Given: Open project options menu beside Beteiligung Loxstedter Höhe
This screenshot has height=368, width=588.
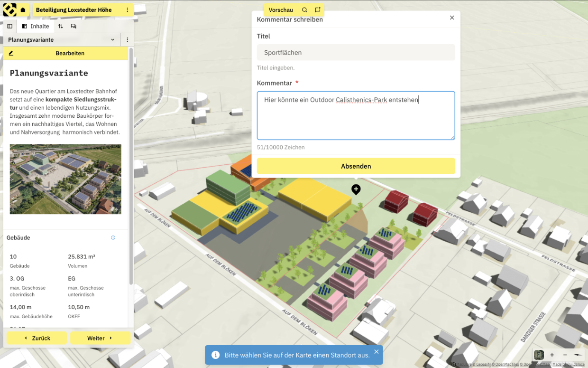Looking at the screenshot, I should [127, 10].
